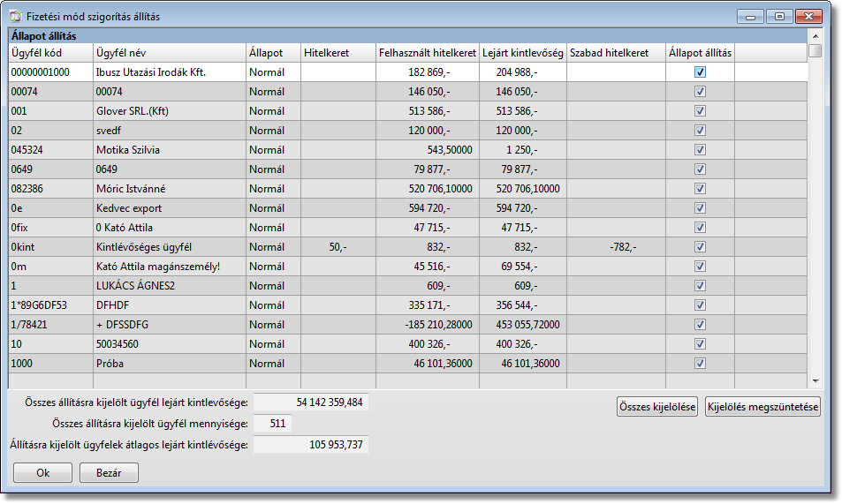Click customer code '082386'
The image size is (842, 504).
click(x=50, y=188)
